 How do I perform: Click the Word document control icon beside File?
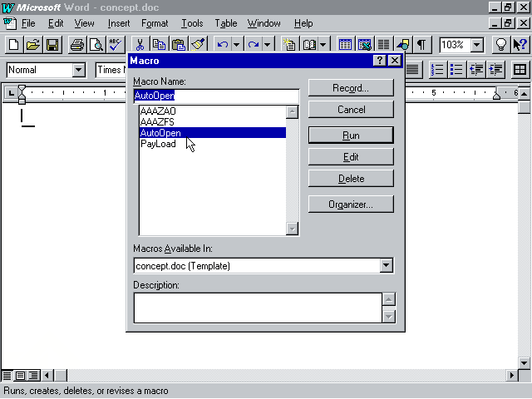click(9, 23)
